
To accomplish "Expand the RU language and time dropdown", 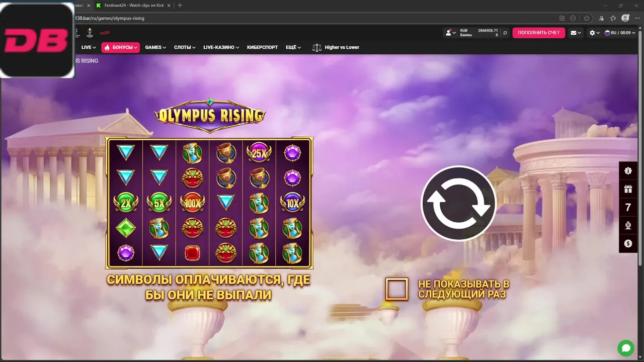I will coord(619,33).
